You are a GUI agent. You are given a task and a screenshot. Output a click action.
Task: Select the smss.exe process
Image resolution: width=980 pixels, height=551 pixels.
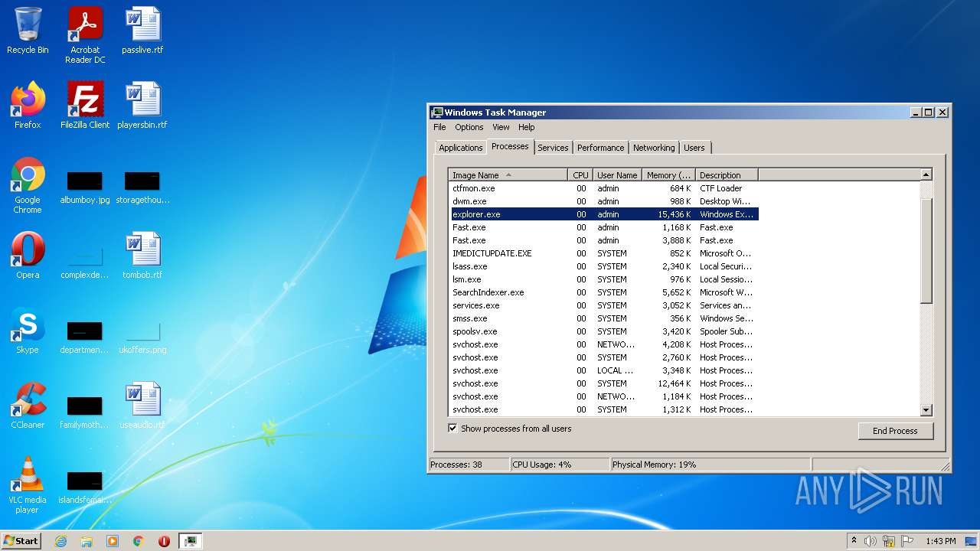point(604,318)
